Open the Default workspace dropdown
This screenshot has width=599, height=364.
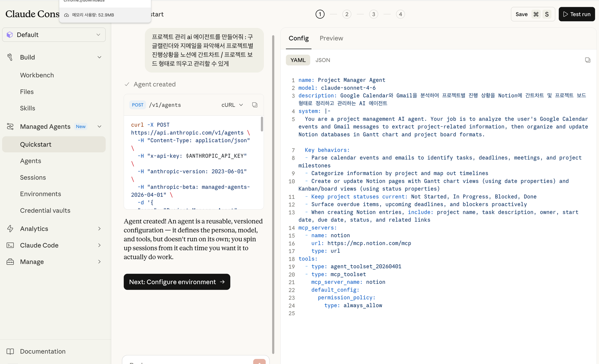point(54,35)
